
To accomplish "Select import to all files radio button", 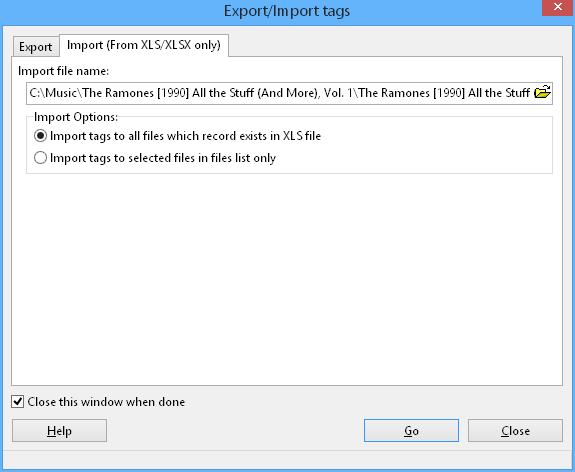I will pos(40,136).
